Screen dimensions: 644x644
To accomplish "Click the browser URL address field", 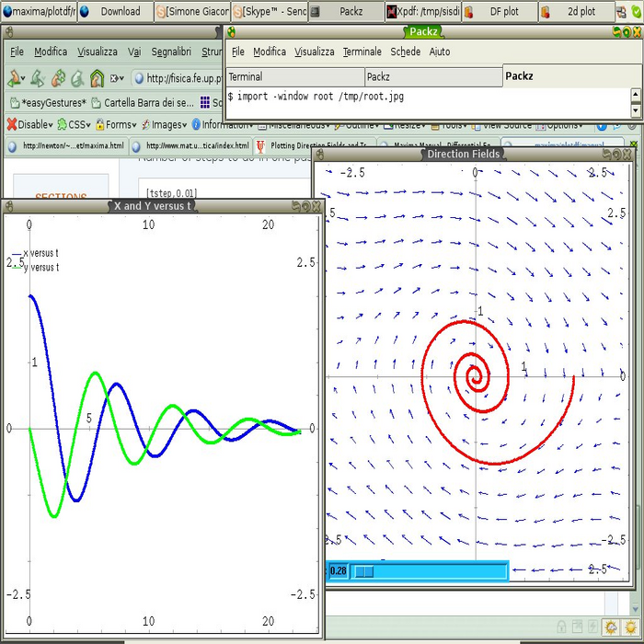I will pyautogui.click(x=178, y=78).
